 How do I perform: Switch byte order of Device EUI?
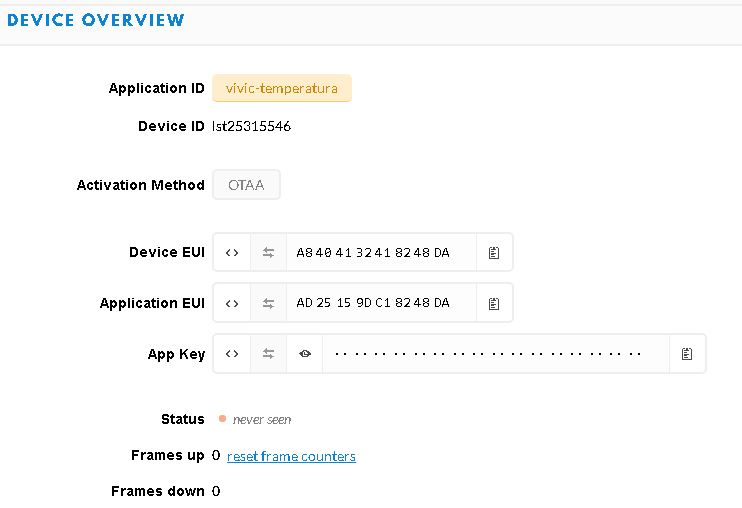(268, 253)
